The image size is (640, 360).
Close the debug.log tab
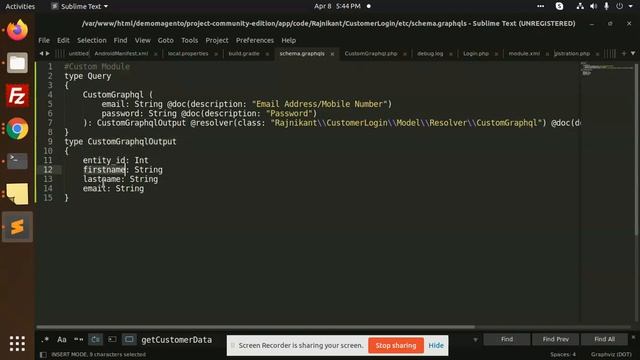coord(451,54)
